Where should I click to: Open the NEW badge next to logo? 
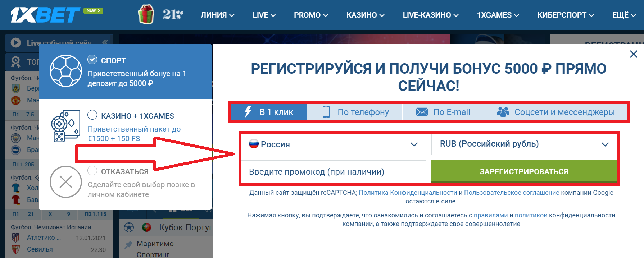(x=94, y=10)
